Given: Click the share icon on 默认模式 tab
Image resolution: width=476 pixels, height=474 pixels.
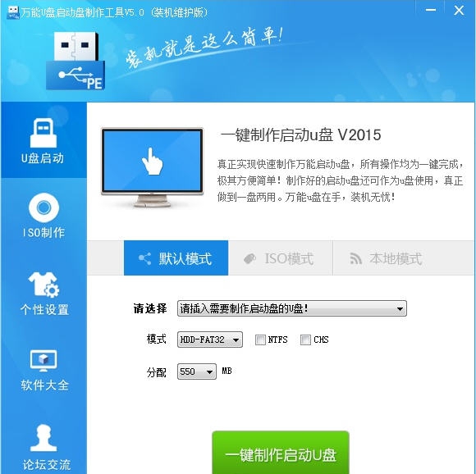Looking at the screenshot, I should coord(144,258).
